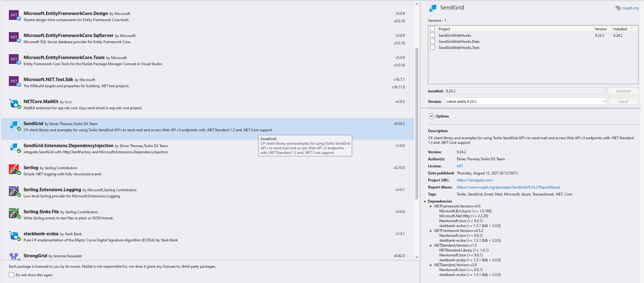Click the Uninstall button
644x283 pixels.
pos(623,91)
